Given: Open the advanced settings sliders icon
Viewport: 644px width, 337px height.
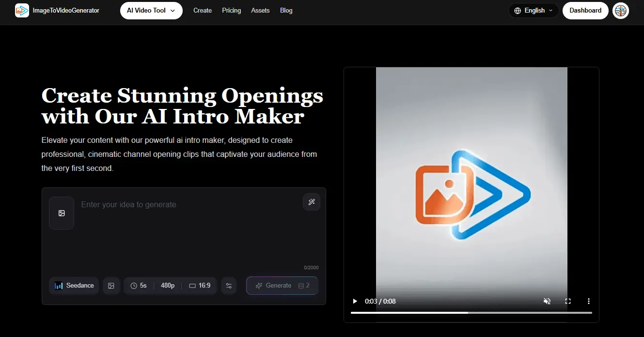Looking at the screenshot, I should point(229,286).
